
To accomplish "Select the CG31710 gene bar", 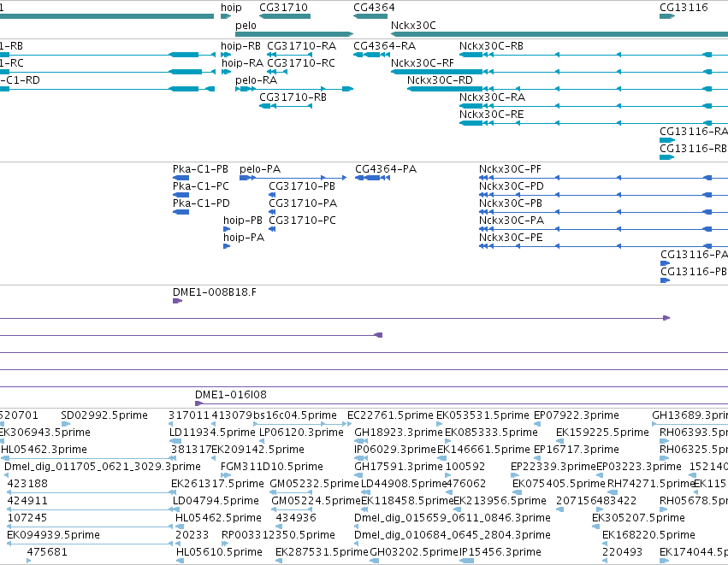I will (x=285, y=16).
